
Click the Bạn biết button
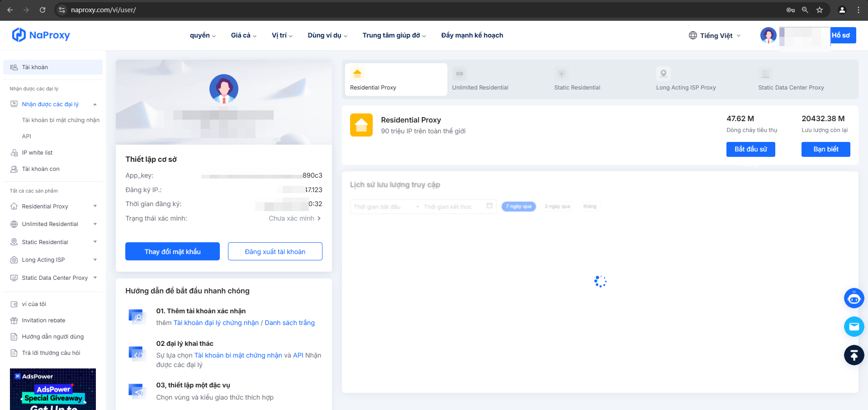point(825,149)
